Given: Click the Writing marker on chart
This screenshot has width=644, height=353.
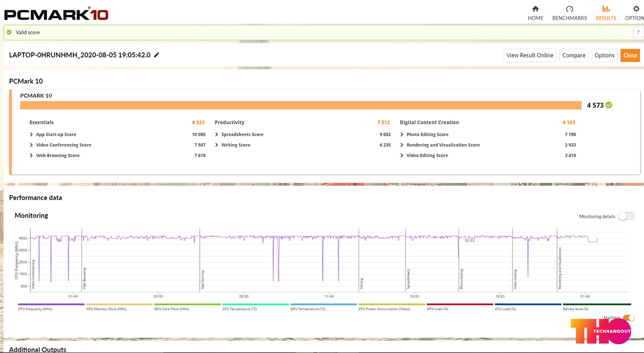Looking at the screenshot, I should pos(362,284).
